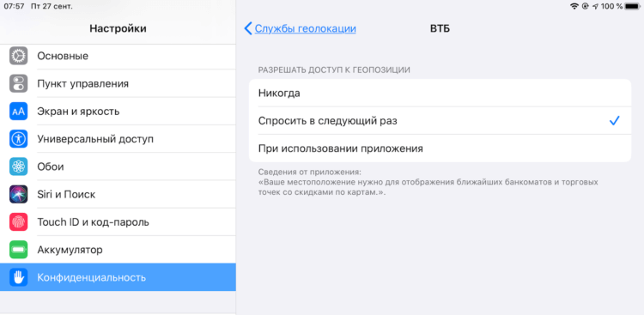Screen dimensions: 644x315
Task: Open the Универсальный доступ accessibility icon
Action: [x=19, y=139]
